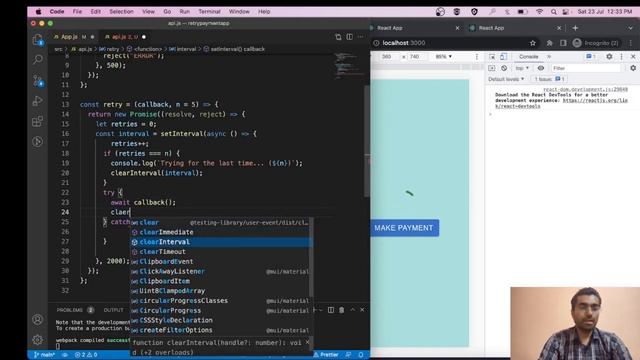Maximize the bottom panel with the chevron up
640x360 pixels.
coord(353,310)
